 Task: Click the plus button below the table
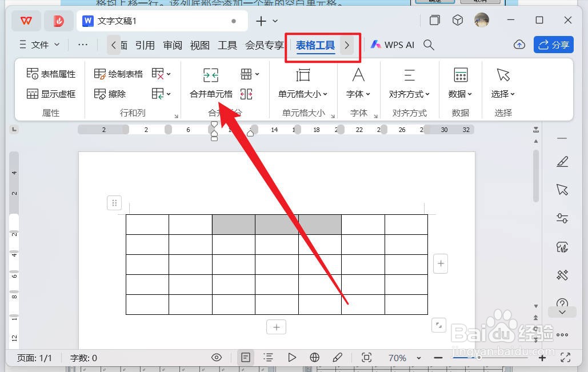coord(276,326)
